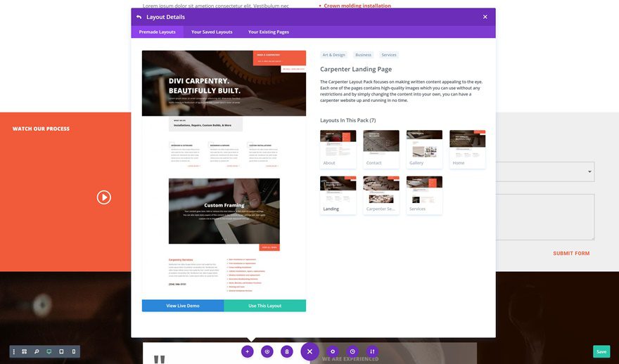Open editing history clock icon
Viewport: 619px width, 364px height.
(352, 351)
